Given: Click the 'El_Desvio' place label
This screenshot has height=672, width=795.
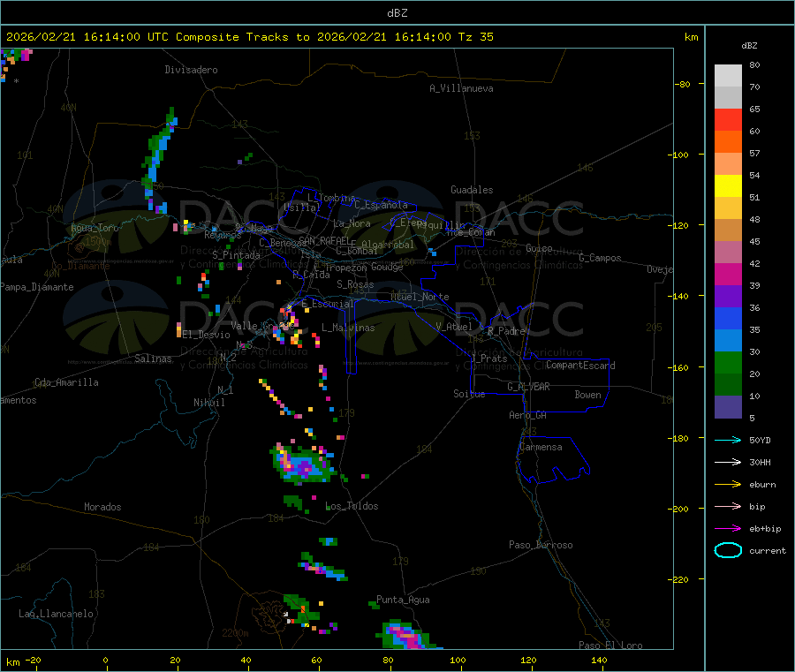Looking at the screenshot, I should point(207,335).
